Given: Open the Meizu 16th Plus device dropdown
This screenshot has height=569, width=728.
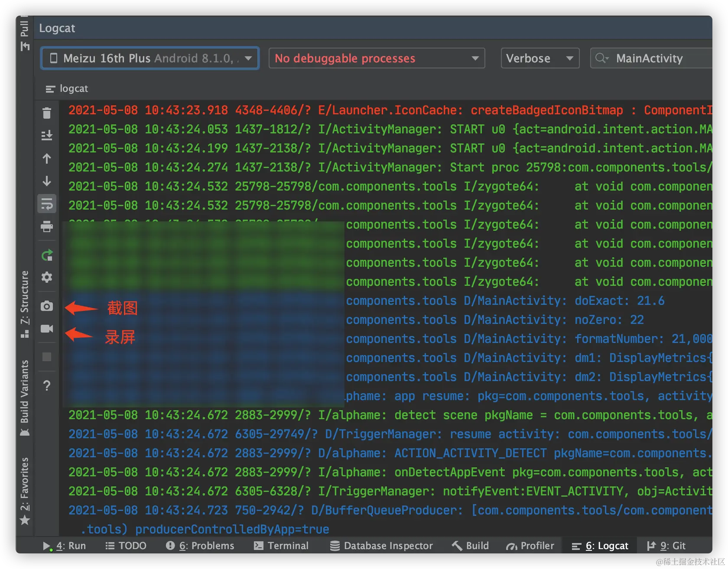Looking at the screenshot, I should click(x=150, y=58).
